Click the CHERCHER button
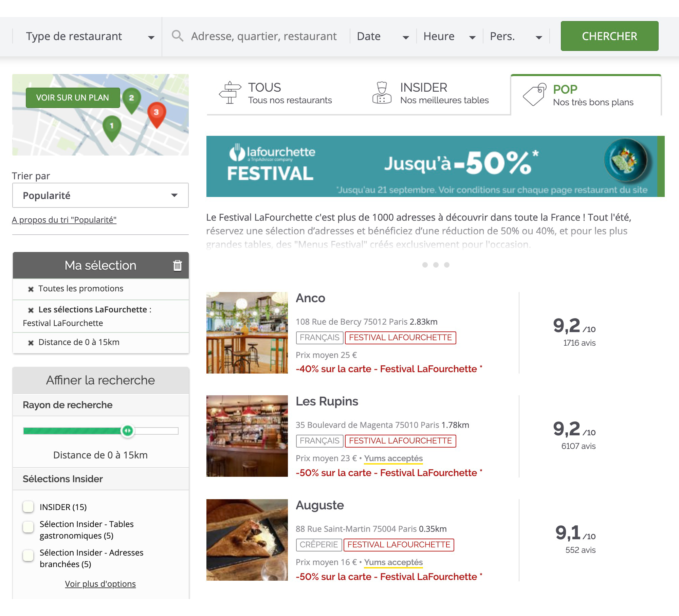The image size is (679, 616). pyautogui.click(x=609, y=36)
